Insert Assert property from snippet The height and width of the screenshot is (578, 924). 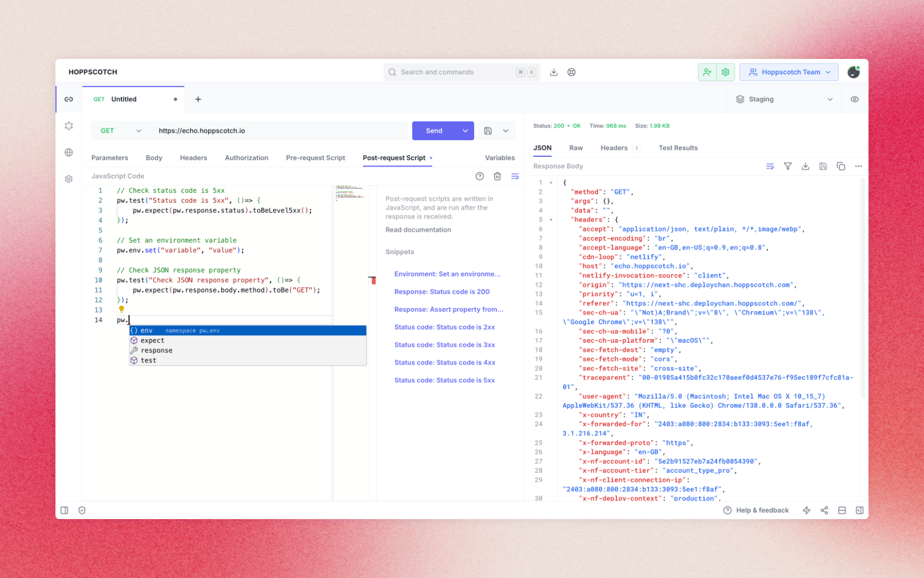coord(449,310)
